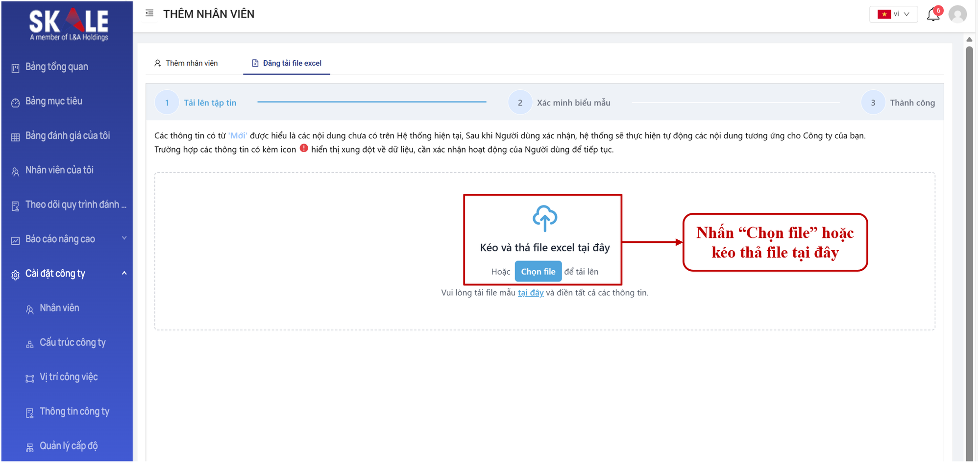Click step 2 Xác minh biểu mẫu

560,103
